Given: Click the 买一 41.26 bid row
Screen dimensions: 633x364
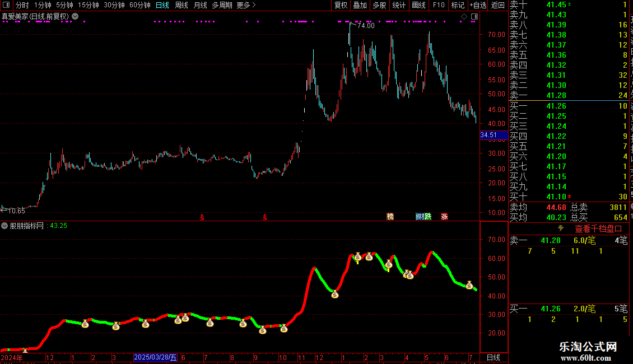Looking at the screenshot, I should click(569, 106).
